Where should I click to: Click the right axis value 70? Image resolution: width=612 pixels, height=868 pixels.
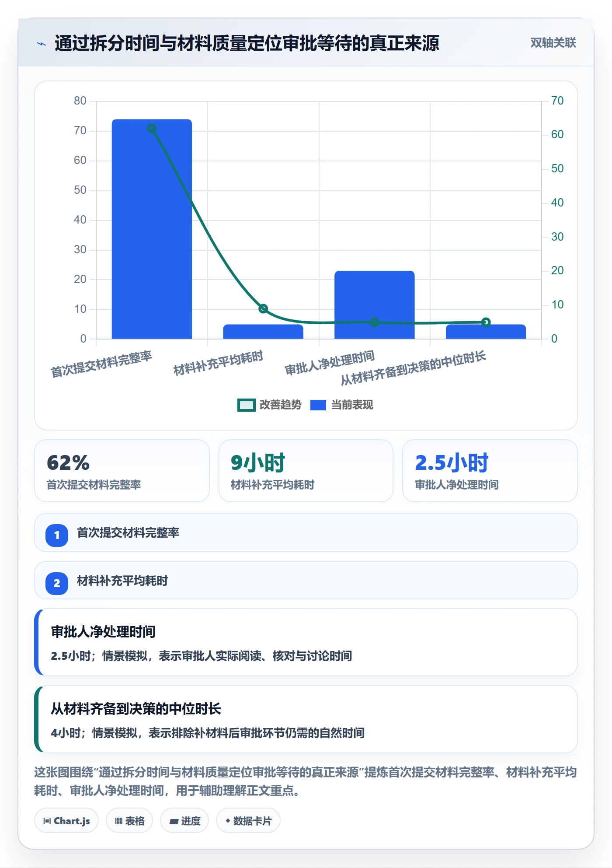click(x=557, y=101)
